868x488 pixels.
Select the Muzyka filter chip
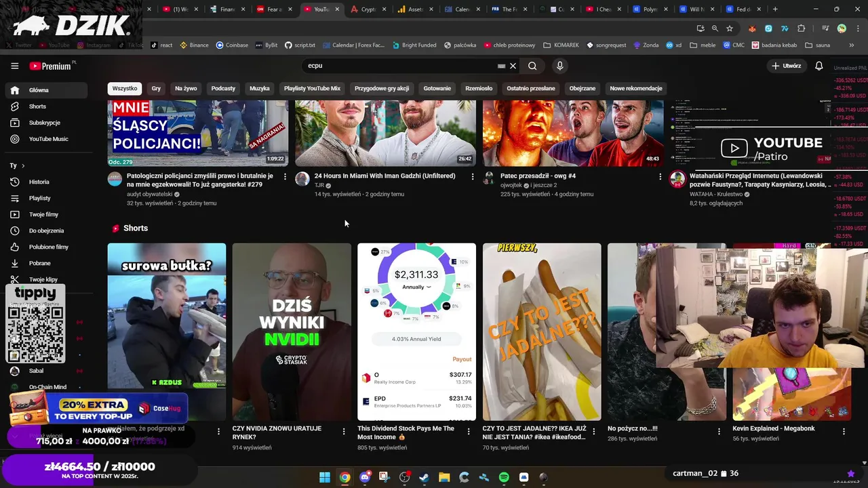click(259, 88)
